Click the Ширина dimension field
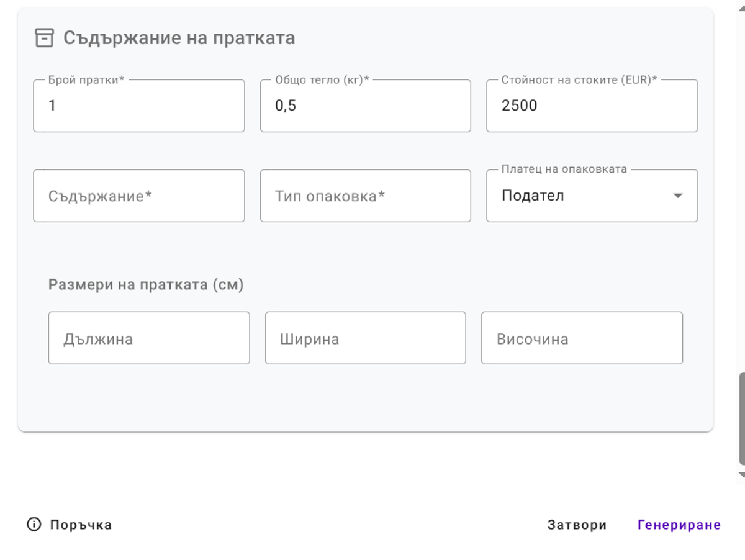745x560 pixels. [x=366, y=338]
